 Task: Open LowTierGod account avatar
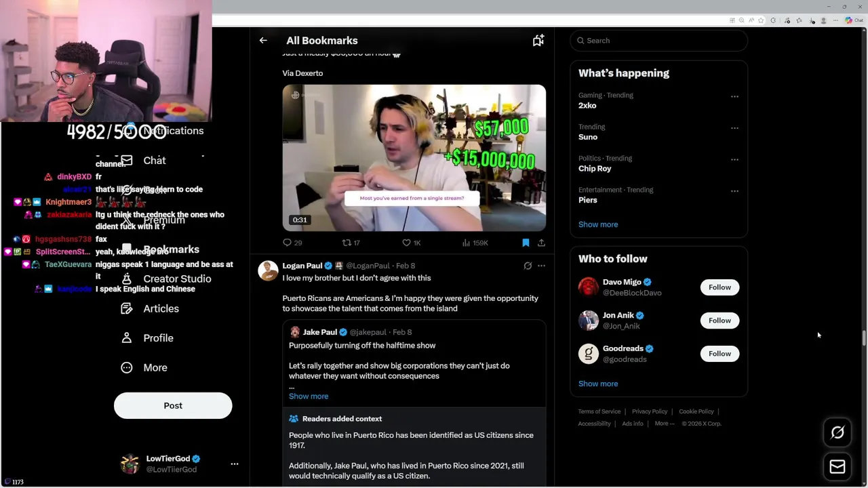point(130,464)
